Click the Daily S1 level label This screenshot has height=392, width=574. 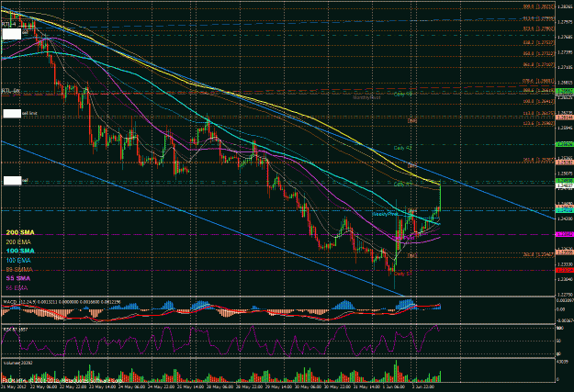point(402,274)
